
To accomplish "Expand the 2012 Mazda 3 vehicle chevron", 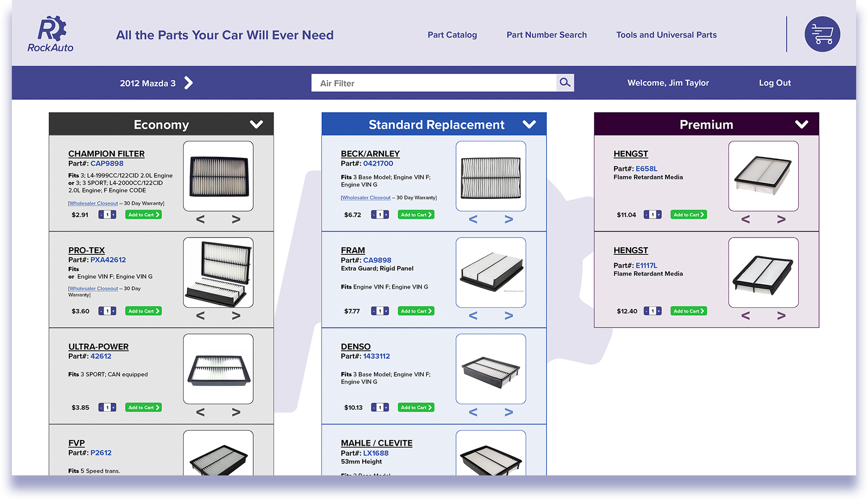I will tap(189, 83).
